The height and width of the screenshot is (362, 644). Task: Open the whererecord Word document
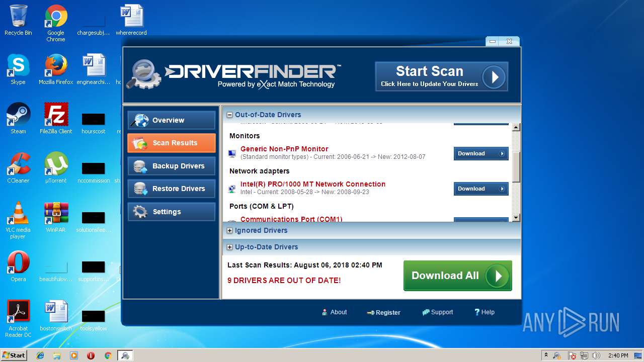(x=131, y=20)
